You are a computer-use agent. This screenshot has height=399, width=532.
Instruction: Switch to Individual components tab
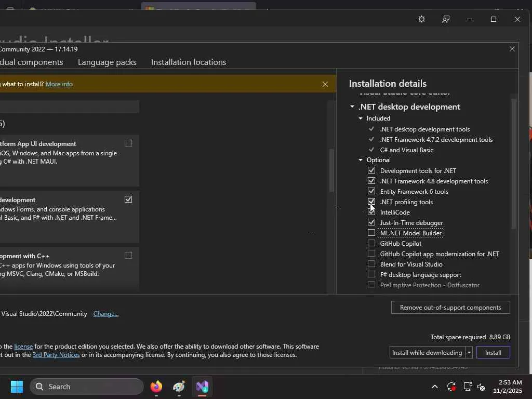31,62
